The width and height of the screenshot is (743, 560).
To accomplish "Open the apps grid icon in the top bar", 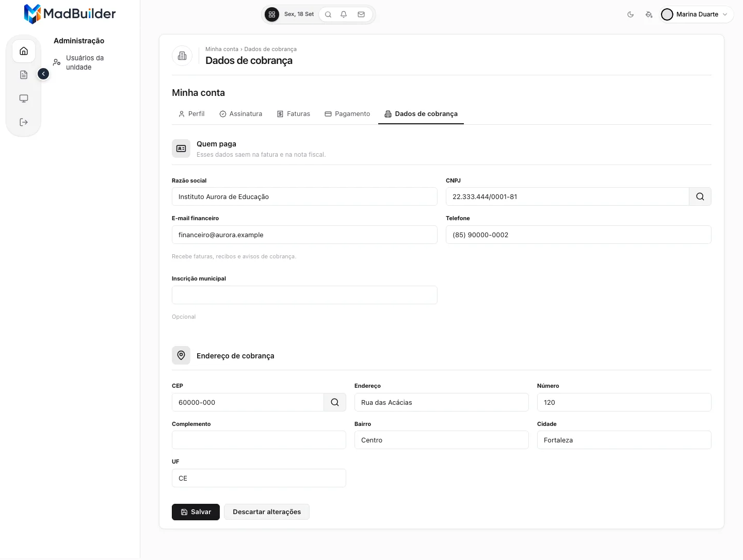I will coord(272,14).
